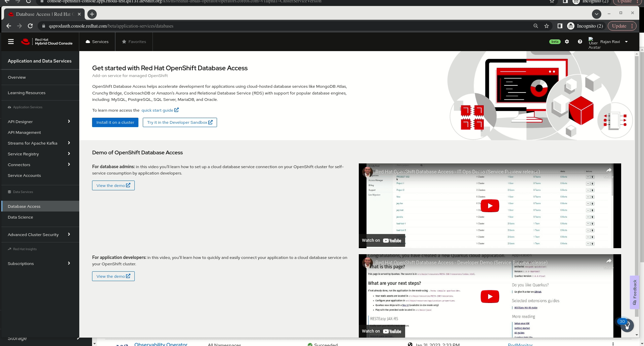Open the quick start guide link

(x=160, y=110)
